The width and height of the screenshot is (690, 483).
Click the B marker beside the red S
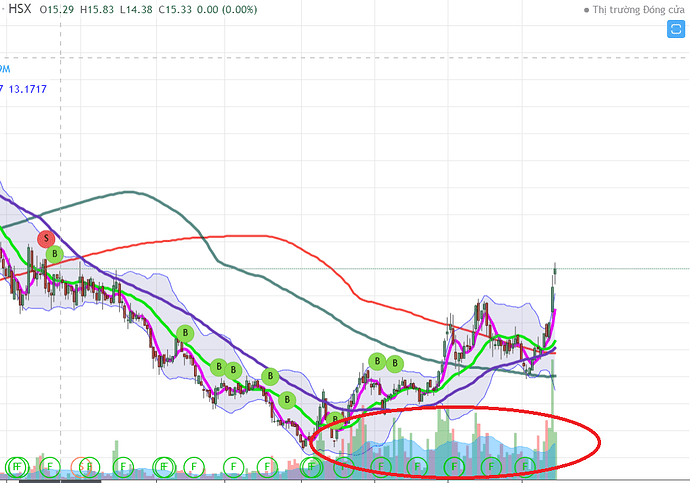coord(55,254)
